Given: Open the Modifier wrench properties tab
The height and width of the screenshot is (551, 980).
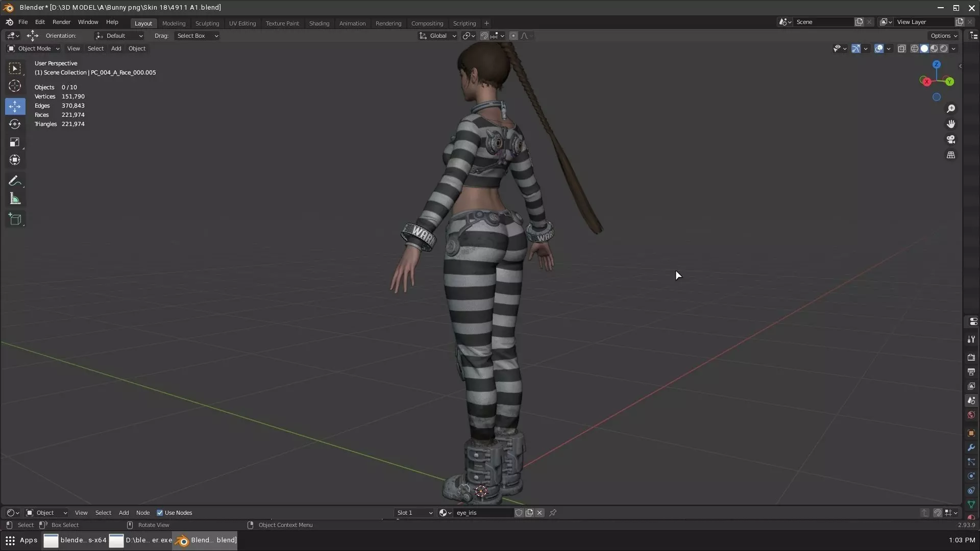Looking at the screenshot, I should (971, 447).
